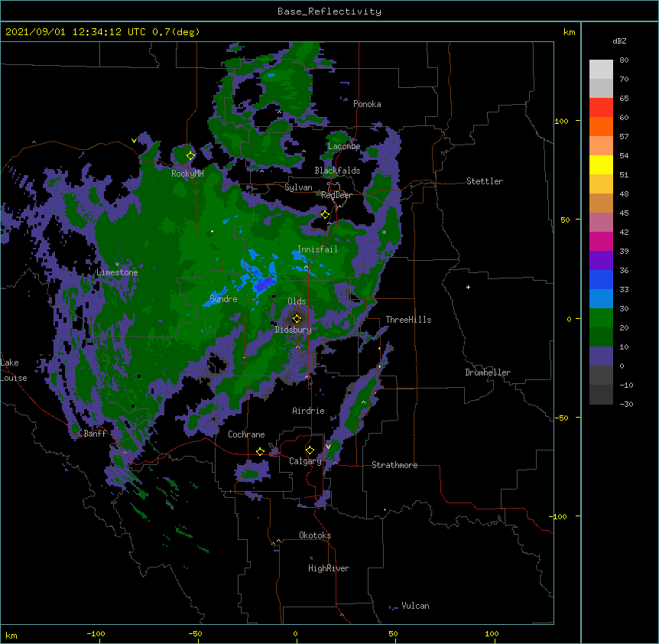Image resolution: width=659 pixels, height=644 pixels.
Task: Click the yellow diamond marker below Cochrane
Action: (260, 451)
